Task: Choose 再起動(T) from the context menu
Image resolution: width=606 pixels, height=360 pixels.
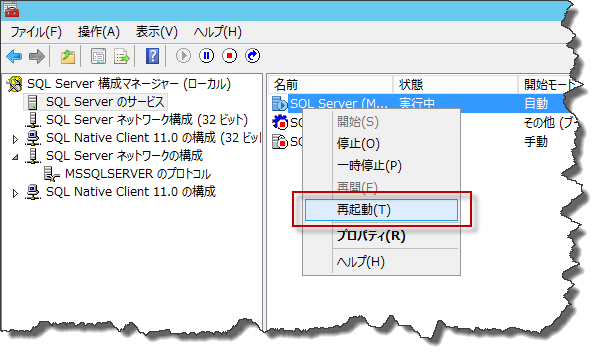Action: [381, 210]
